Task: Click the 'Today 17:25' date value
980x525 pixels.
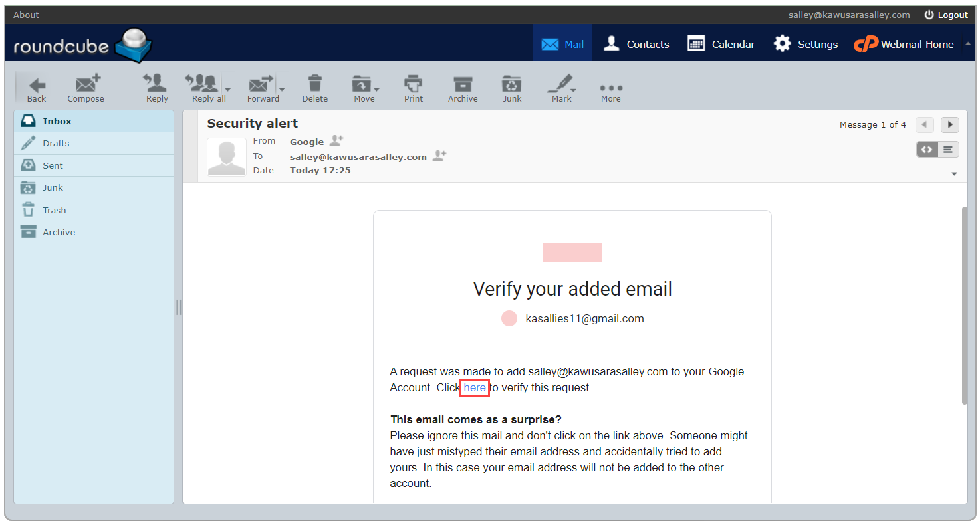Action: pyautogui.click(x=320, y=170)
